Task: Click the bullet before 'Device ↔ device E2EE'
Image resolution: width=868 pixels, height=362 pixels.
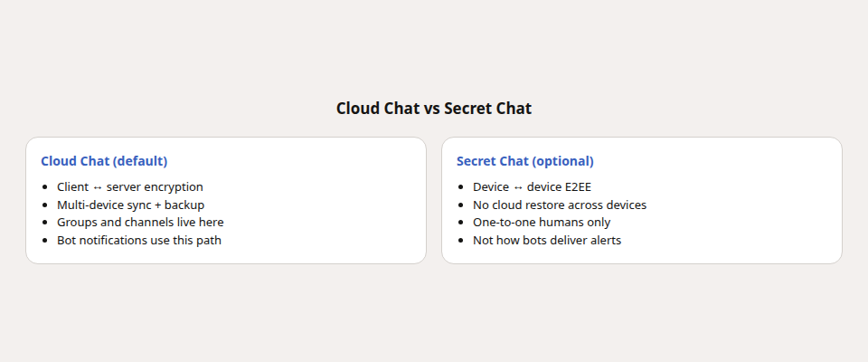Action: point(461,187)
